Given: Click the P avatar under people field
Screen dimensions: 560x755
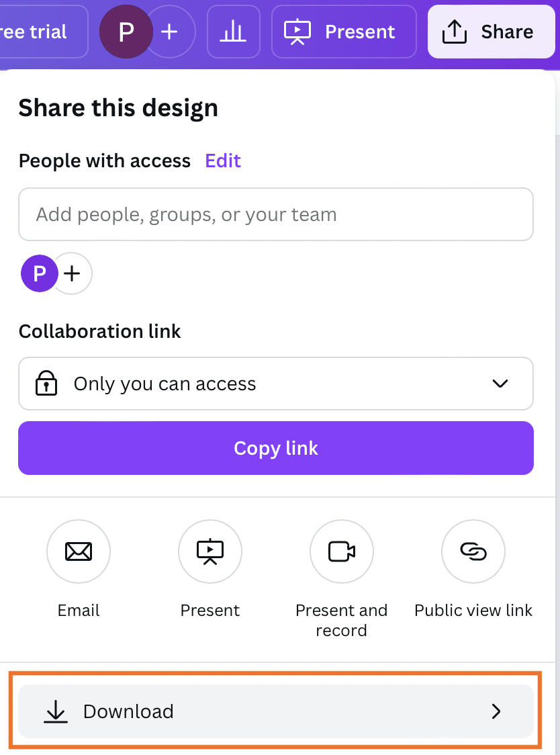Looking at the screenshot, I should [40, 273].
